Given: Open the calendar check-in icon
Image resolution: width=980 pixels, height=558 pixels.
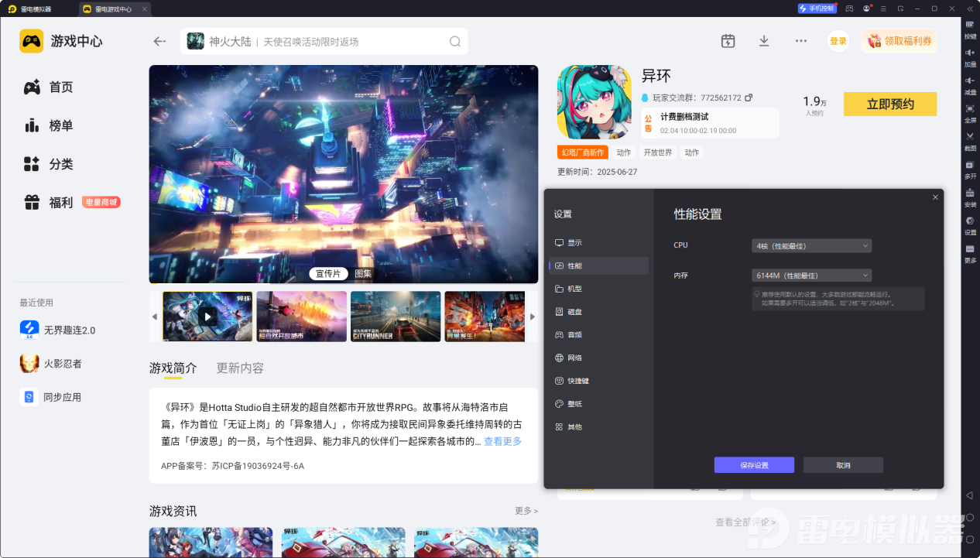Looking at the screenshot, I should [728, 41].
